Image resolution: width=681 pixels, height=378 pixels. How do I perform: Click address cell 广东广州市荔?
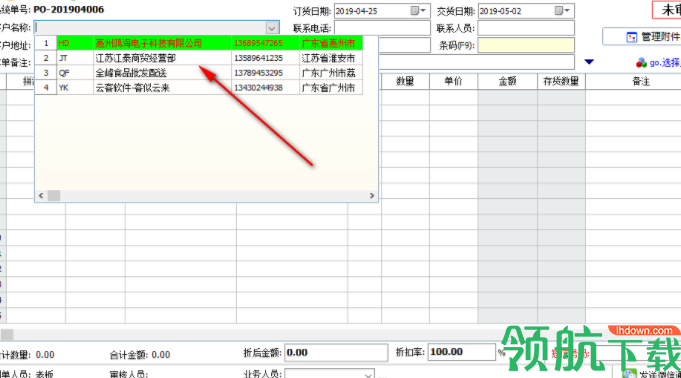pos(331,73)
